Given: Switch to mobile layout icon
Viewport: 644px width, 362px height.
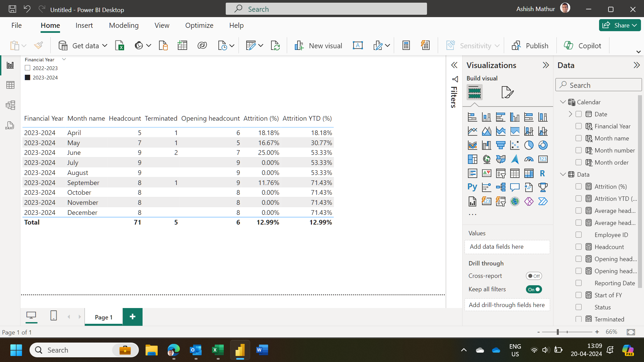Looking at the screenshot, I should tap(53, 315).
